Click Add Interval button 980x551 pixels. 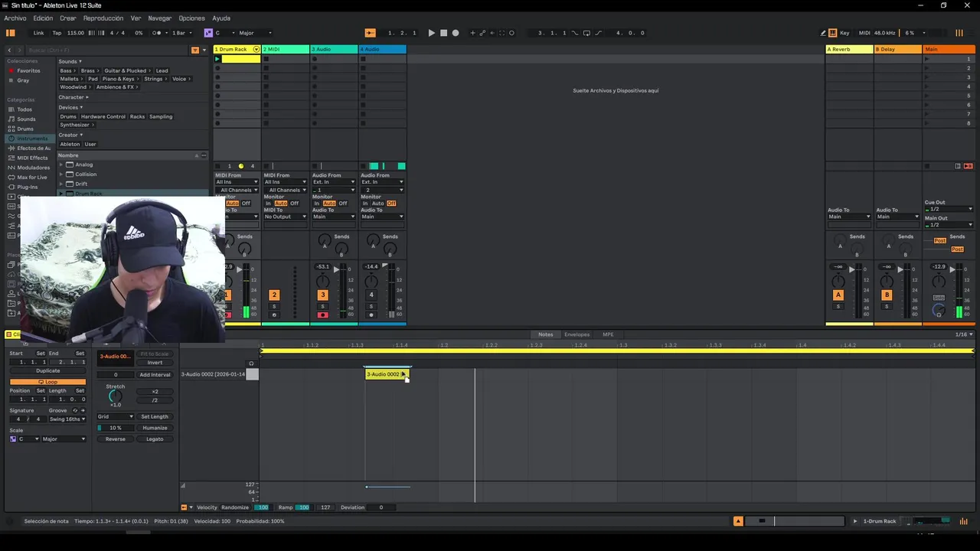pyautogui.click(x=155, y=375)
